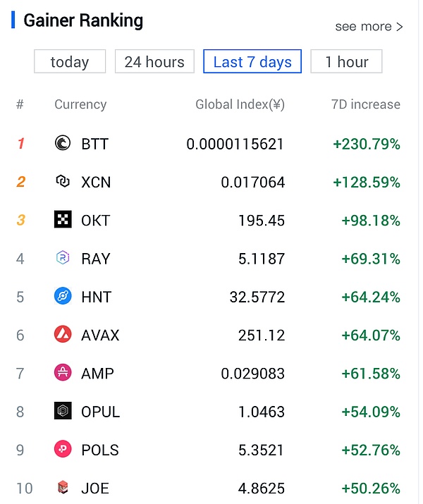Screen dimensions: 423x504
Task: Click BTT's +230.79% increase value
Action: (367, 145)
